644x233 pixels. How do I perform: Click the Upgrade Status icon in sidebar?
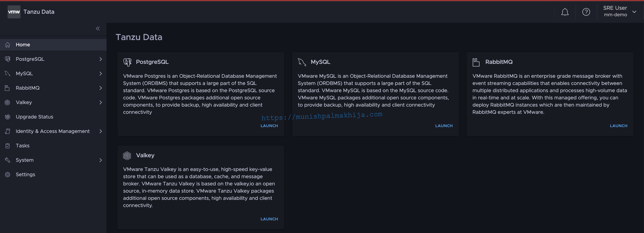(8, 117)
